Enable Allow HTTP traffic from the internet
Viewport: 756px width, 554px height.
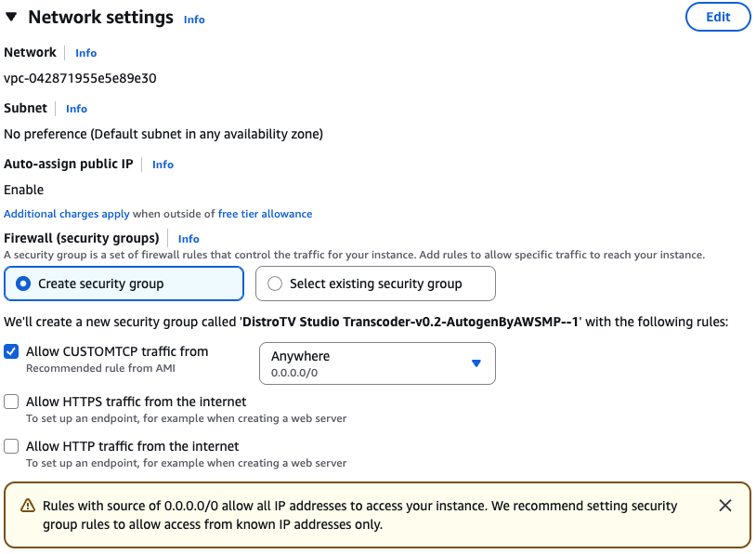tap(11, 447)
